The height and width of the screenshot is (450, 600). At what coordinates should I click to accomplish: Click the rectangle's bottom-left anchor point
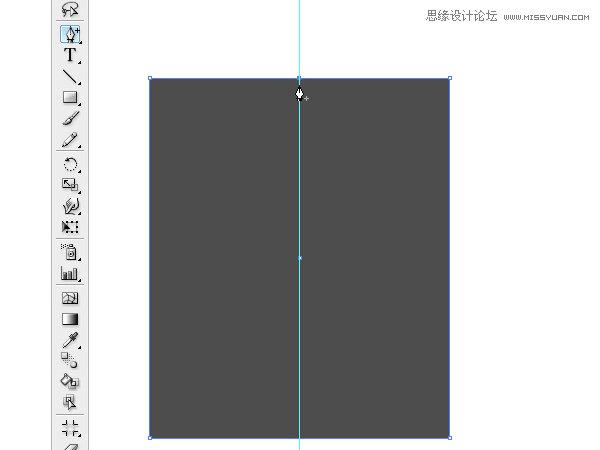tap(150, 438)
